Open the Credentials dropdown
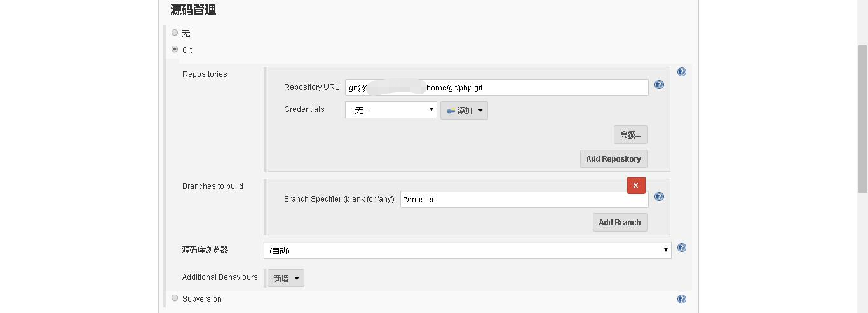The height and width of the screenshot is (313, 868). click(391, 110)
